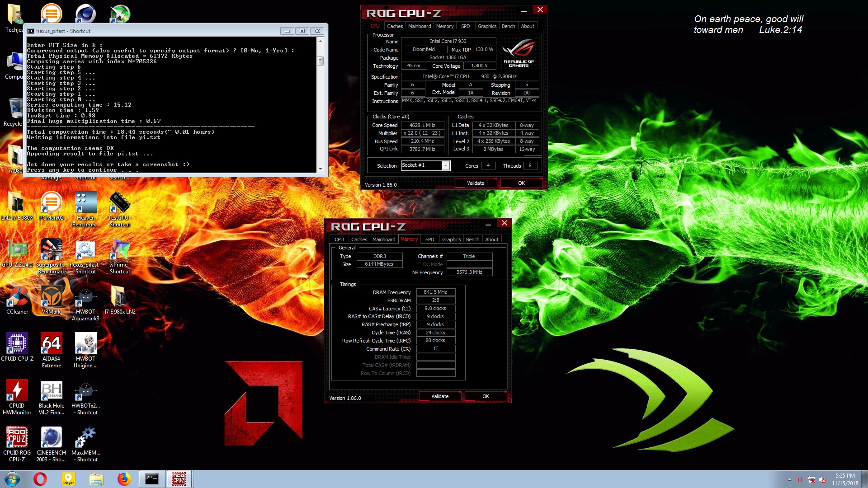This screenshot has height=488, width=868.
Task: Open the PCMark05 desktop shortcut
Action: click(x=51, y=206)
